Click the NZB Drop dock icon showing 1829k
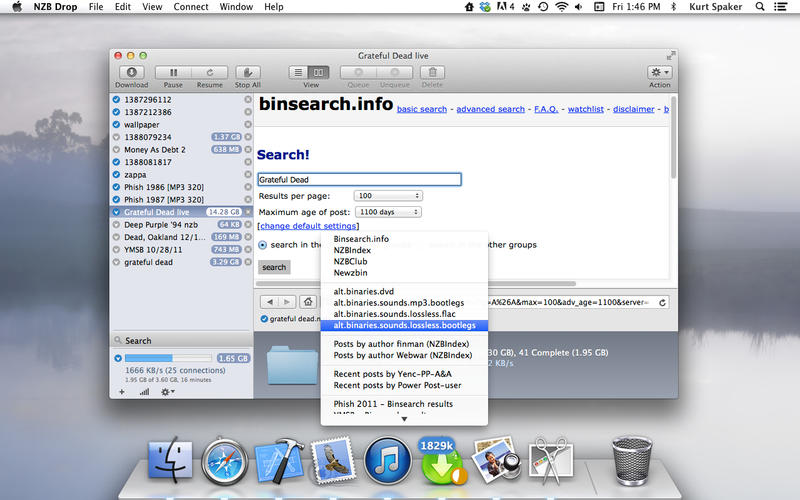 click(442, 461)
